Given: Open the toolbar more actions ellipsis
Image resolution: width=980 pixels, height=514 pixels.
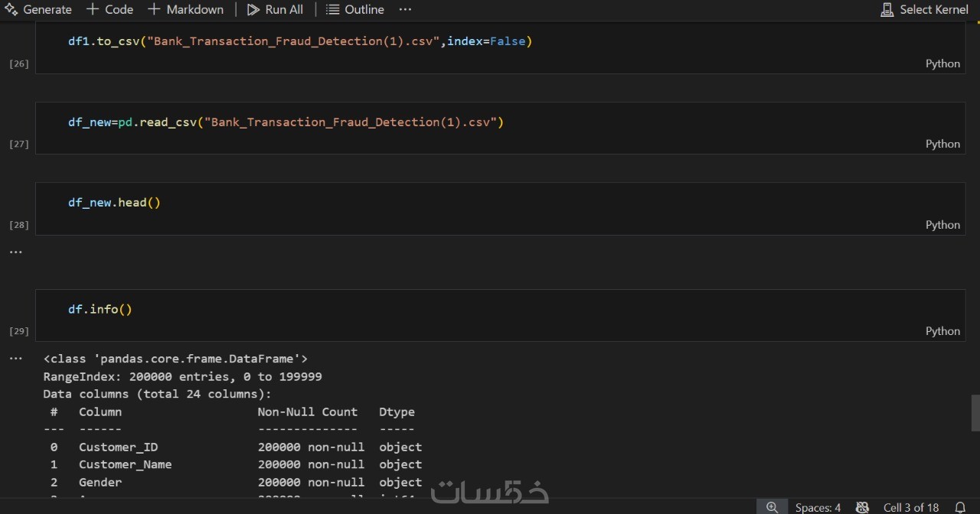Looking at the screenshot, I should pyautogui.click(x=405, y=9).
